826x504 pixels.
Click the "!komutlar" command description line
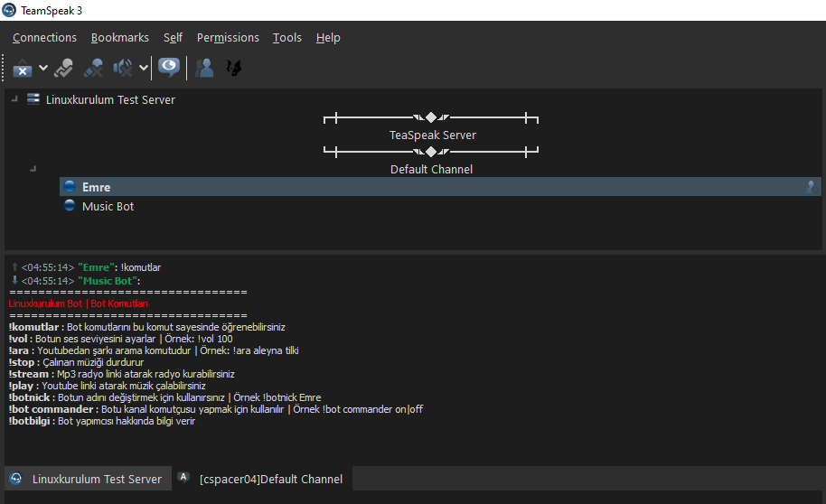[x=146, y=327]
